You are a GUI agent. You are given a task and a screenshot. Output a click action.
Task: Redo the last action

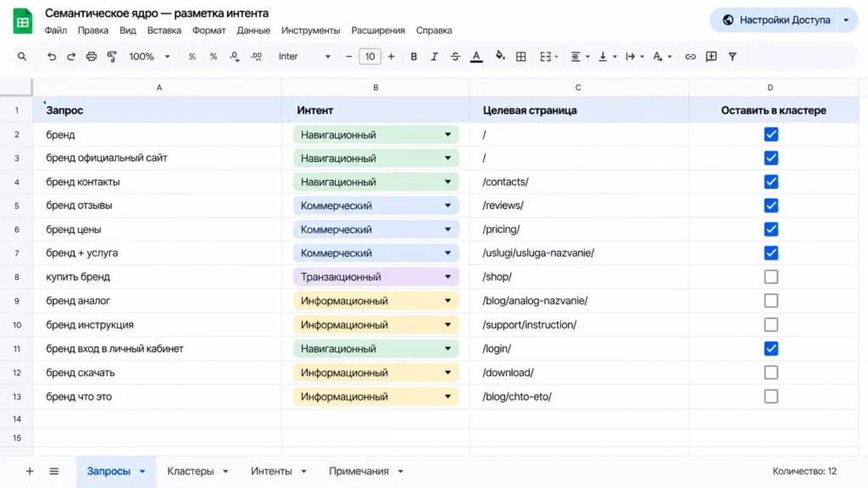(71, 57)
